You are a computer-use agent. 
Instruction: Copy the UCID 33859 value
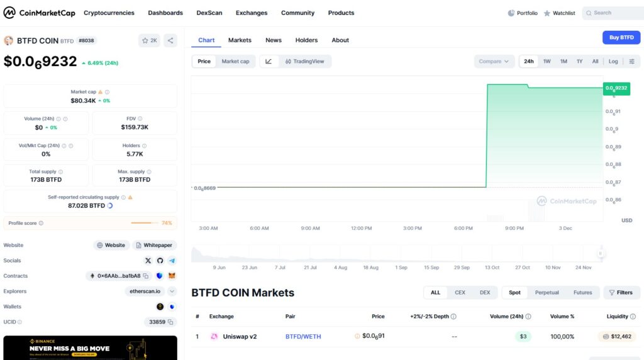click(x=171, y=322)
